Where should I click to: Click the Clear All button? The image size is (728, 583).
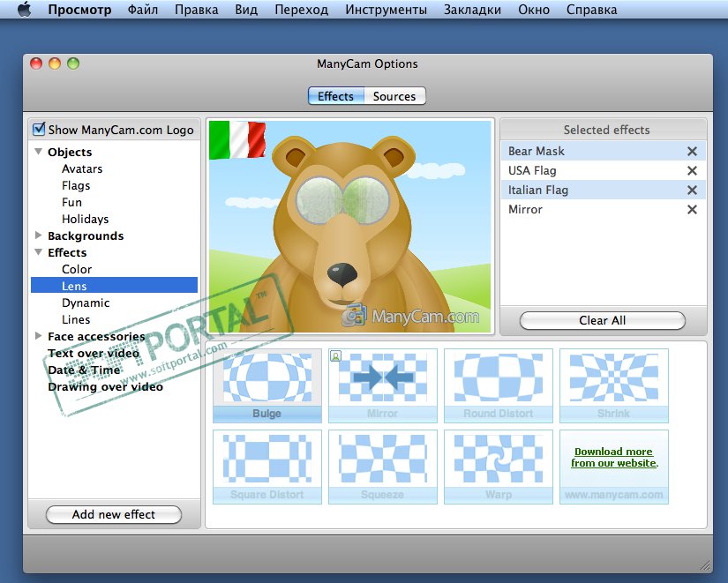[x=602, y=320]
